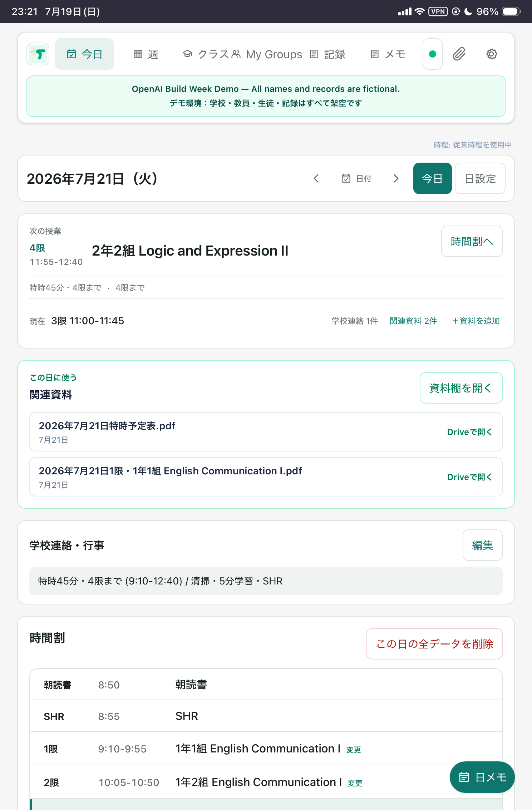Open the 日付 date picker
Image resolution: width=532 pixels, height=810 pixels.
(356, 178)
